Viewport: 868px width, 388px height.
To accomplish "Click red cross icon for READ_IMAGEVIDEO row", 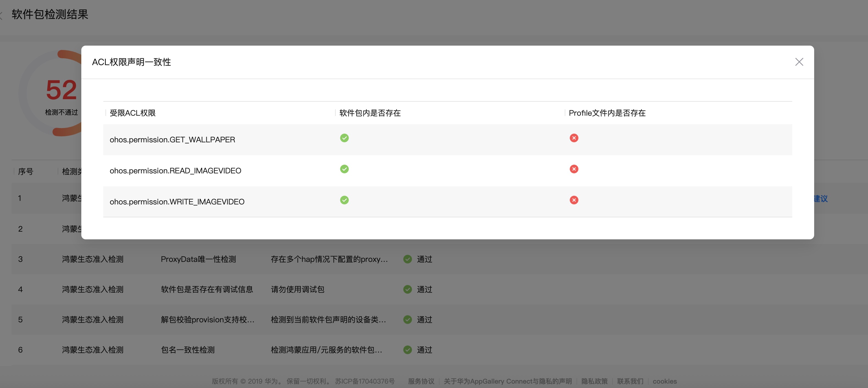I will click(574, 169).
